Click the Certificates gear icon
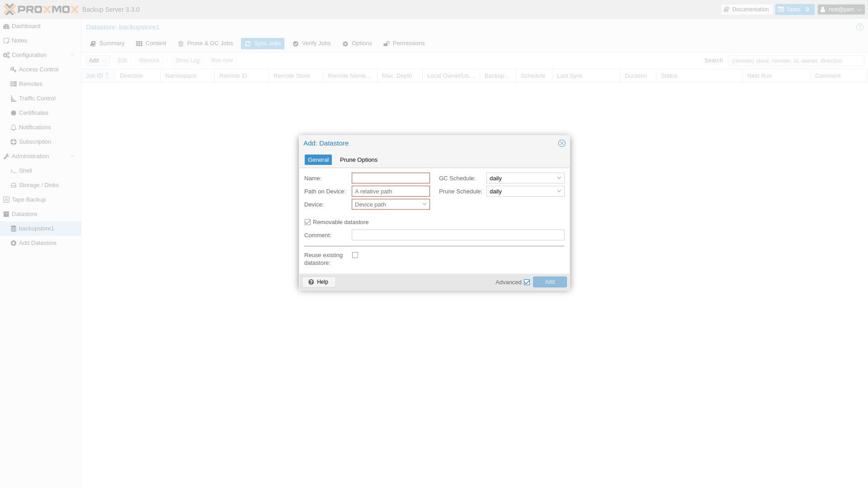Screen dimensions: 868x488 point(14,113)
